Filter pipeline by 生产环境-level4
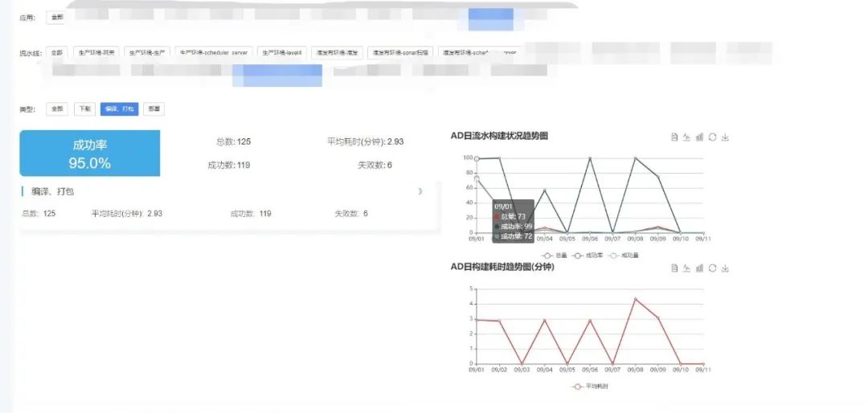868x413 pixels. click(x=282, y=52)
